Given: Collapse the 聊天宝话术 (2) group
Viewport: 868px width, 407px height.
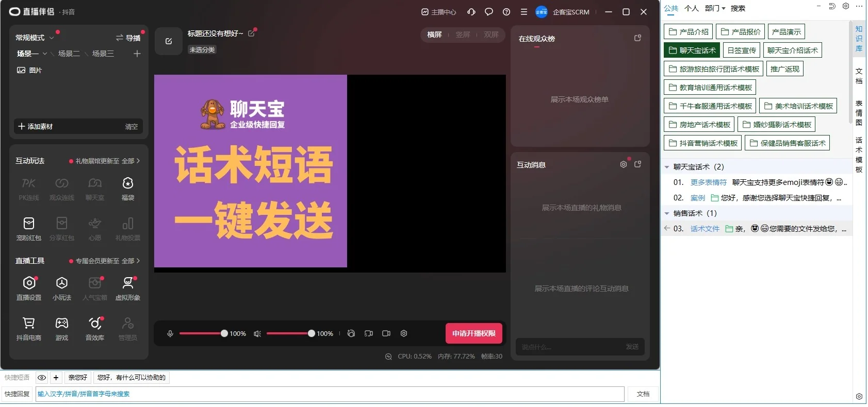Looking at the screenshot, I should click(667, 167).
